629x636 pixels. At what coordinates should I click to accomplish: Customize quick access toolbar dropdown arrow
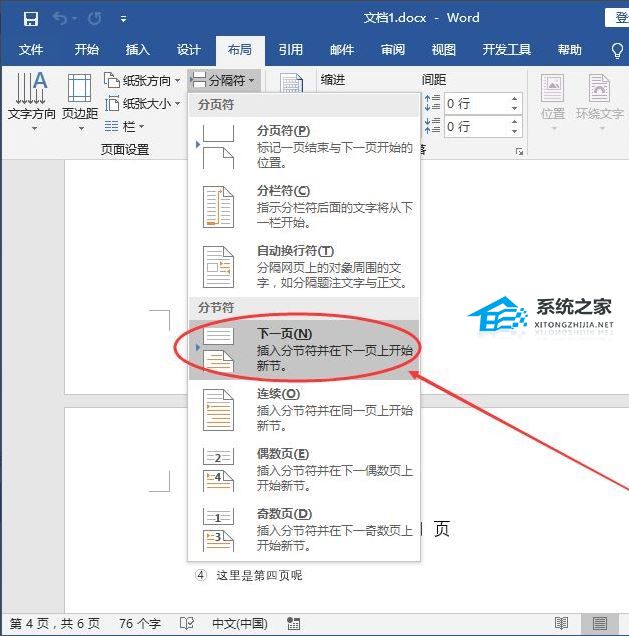(x=123, y=19)
